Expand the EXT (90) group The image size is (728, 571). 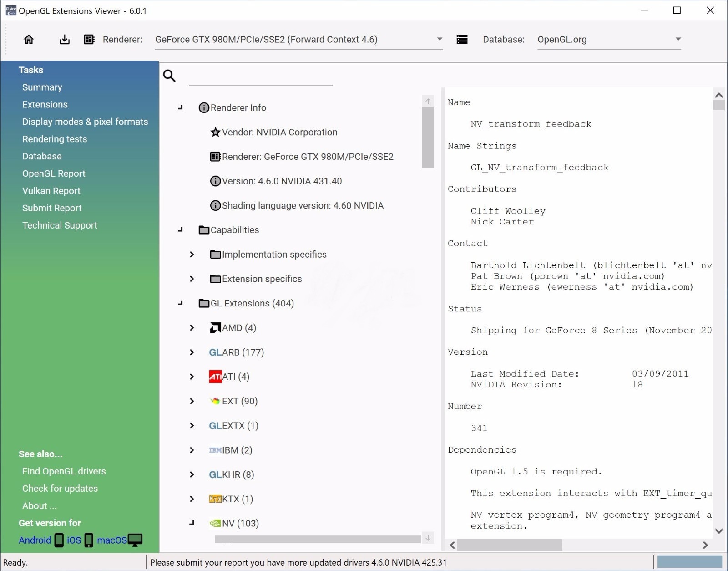(x=192, y=401)
